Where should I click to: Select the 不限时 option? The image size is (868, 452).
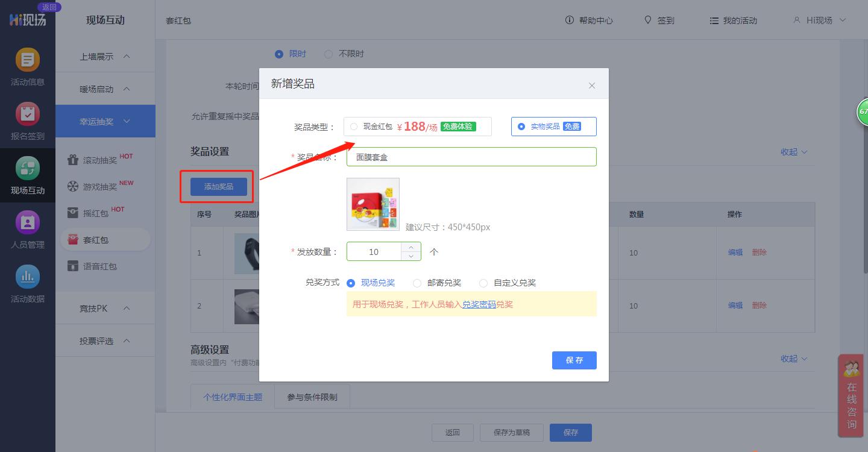tap(329, 54)
